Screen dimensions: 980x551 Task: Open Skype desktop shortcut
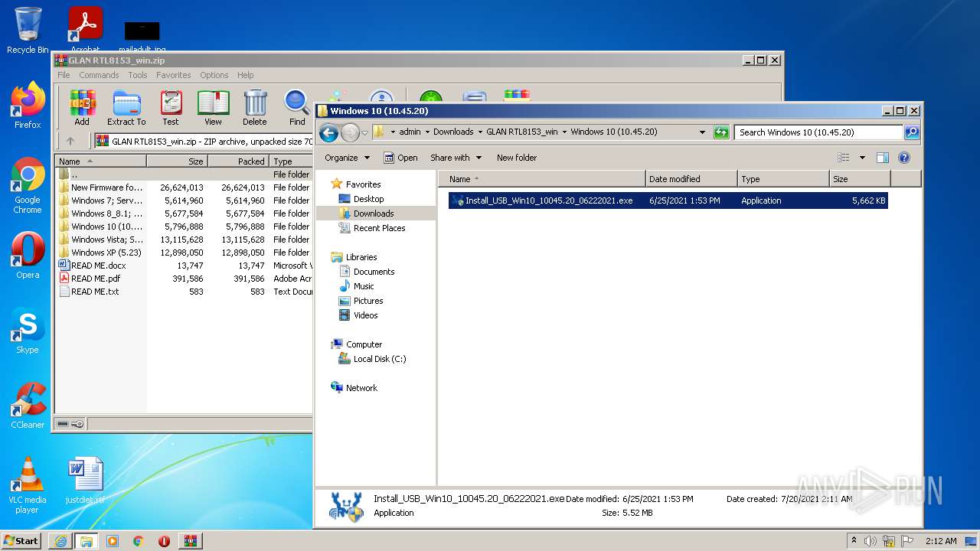28,331
